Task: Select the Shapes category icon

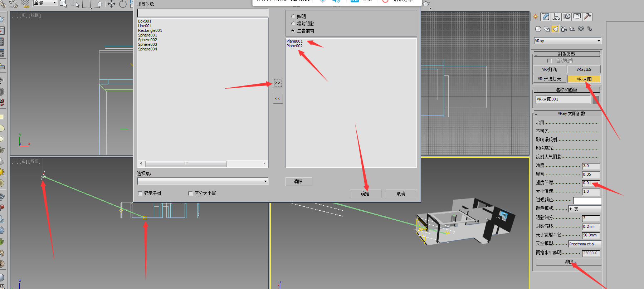Action: (x=546, y=29)
